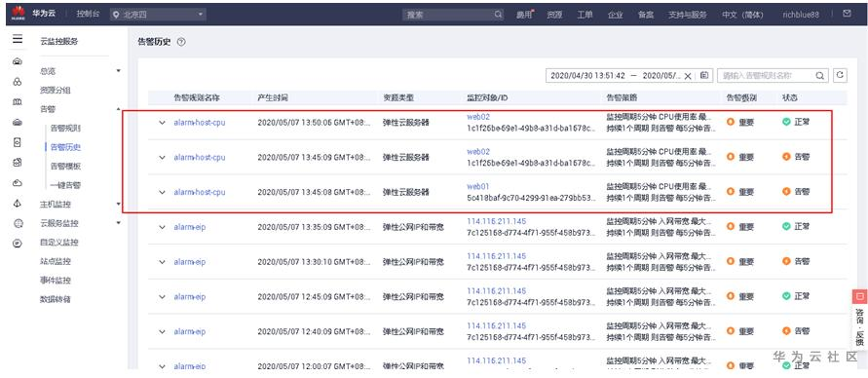The image size is (868, 378).
Task: Expand the 总览 sidebar section arrow
Action: pyautogui.click(x=118, y=71)
